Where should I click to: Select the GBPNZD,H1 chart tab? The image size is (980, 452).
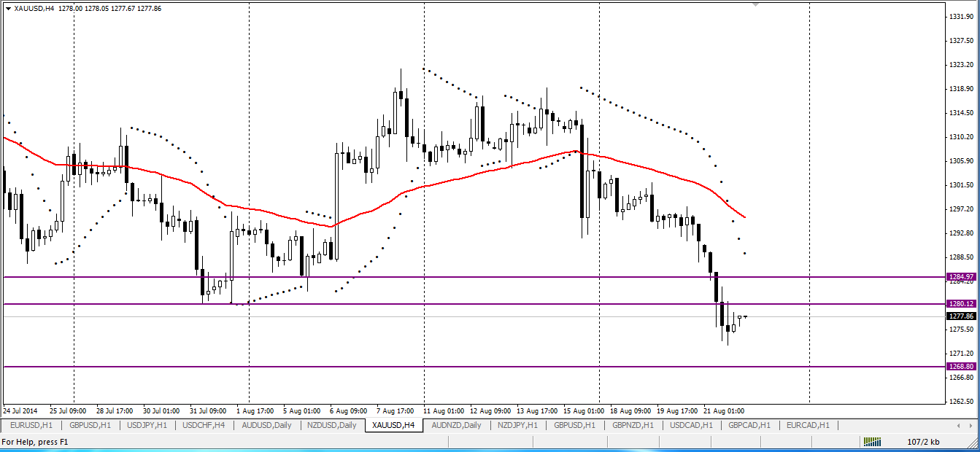click(633, 425)
